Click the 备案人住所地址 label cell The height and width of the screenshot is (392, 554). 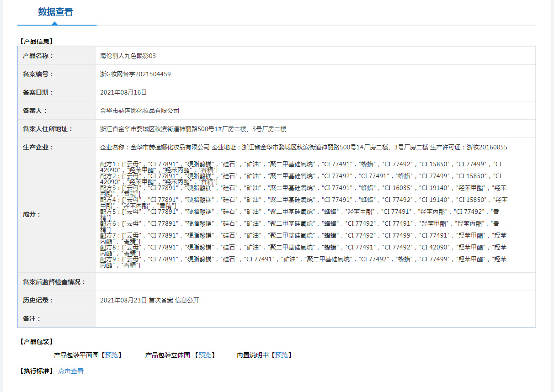[57, 129]
